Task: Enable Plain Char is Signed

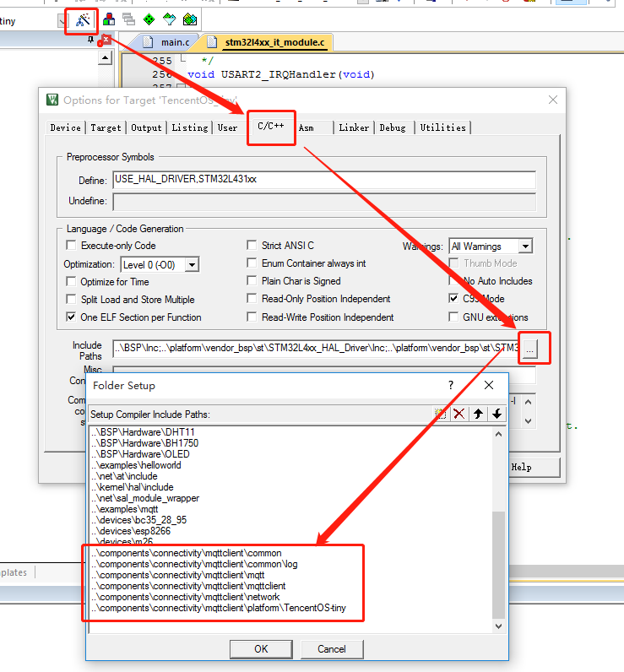Action: point(252,281)
